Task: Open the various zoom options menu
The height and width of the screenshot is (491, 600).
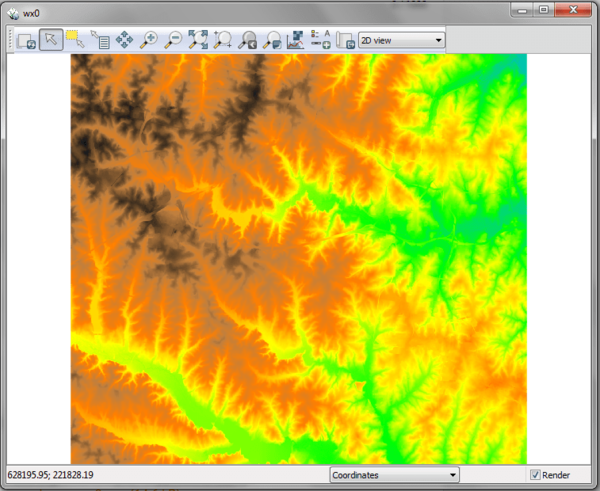Action: point(271,41)
